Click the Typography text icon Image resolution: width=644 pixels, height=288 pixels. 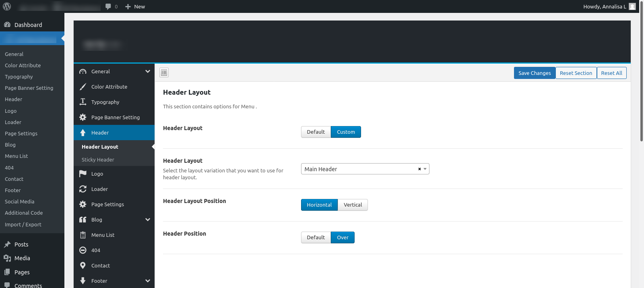click(x=83, y=102)
